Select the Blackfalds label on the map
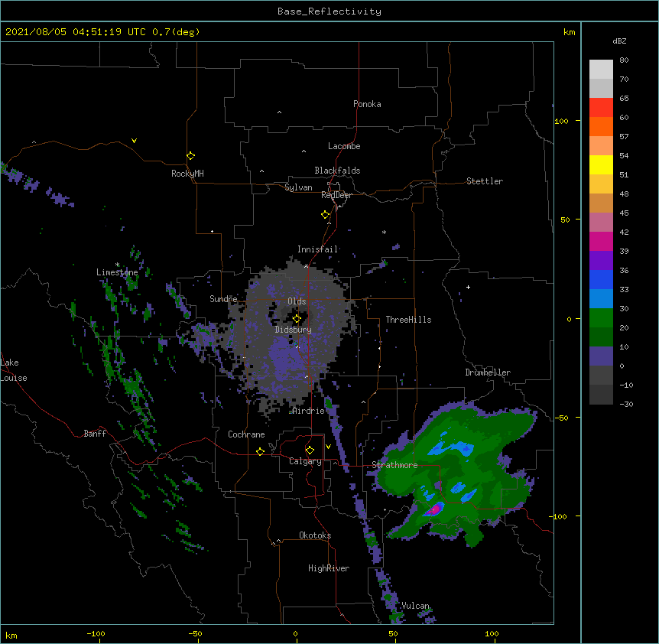The width and height of the screenshot is (659, 644). (337, 171)
